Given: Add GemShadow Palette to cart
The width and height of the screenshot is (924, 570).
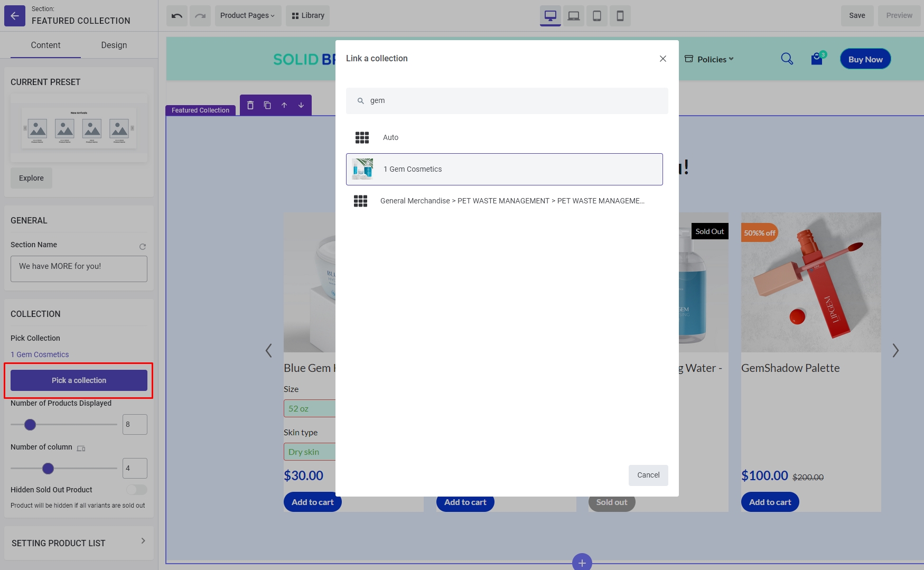Looking at the screenshot, I should (x=770, y=502).
